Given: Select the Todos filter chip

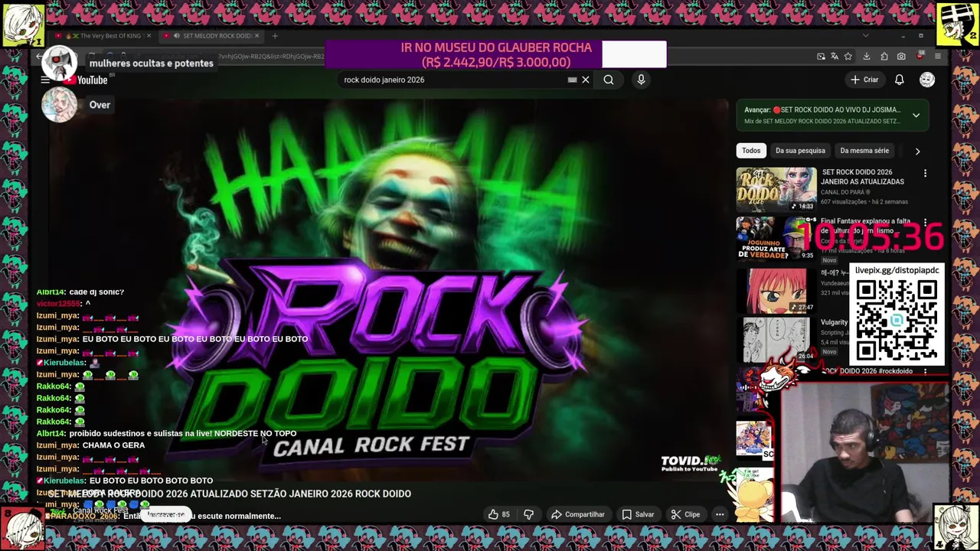Looking at the screenshot, I should pos(751,151).
